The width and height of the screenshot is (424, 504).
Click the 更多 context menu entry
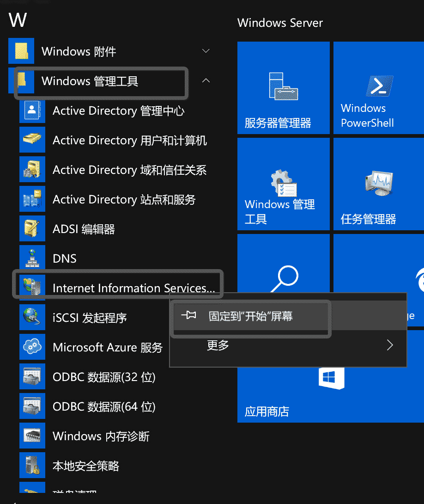pos(217,345)
